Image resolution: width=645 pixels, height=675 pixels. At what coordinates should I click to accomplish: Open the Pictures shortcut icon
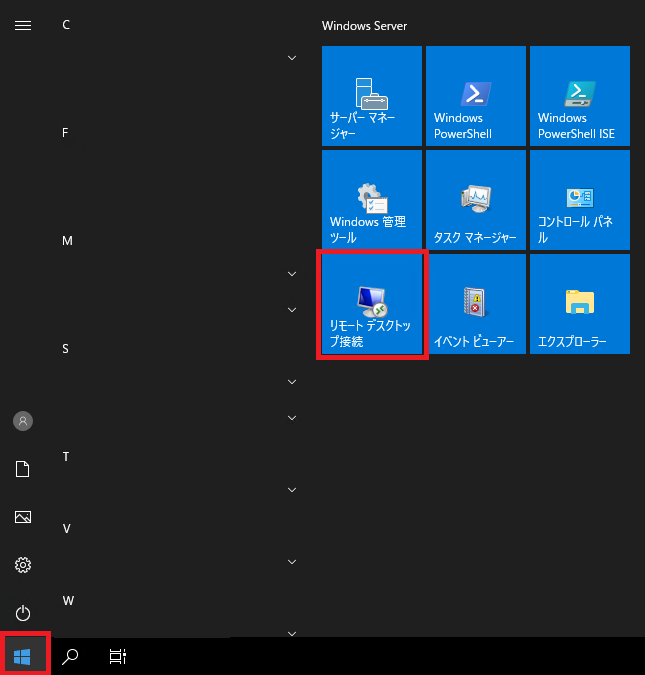(23, 517)
